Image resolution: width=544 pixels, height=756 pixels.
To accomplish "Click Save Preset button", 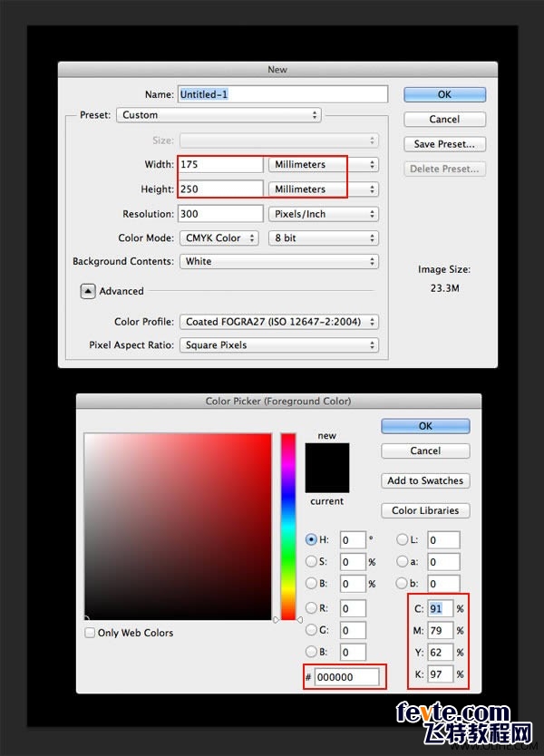I will (x=444, y=144).
